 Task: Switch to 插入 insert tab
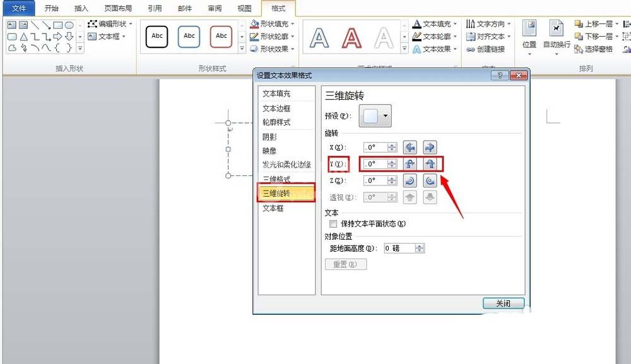[x=81, y=8]
